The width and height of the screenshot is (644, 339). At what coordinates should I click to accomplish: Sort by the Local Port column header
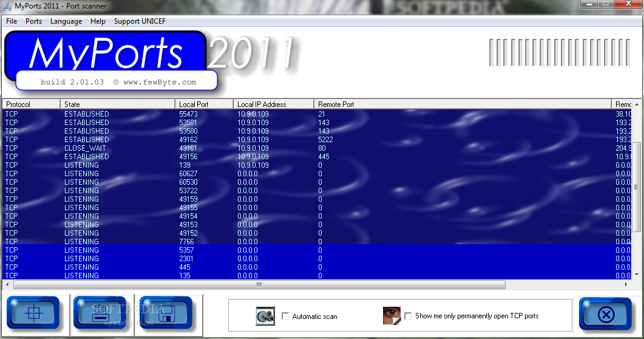click(204, 104)
